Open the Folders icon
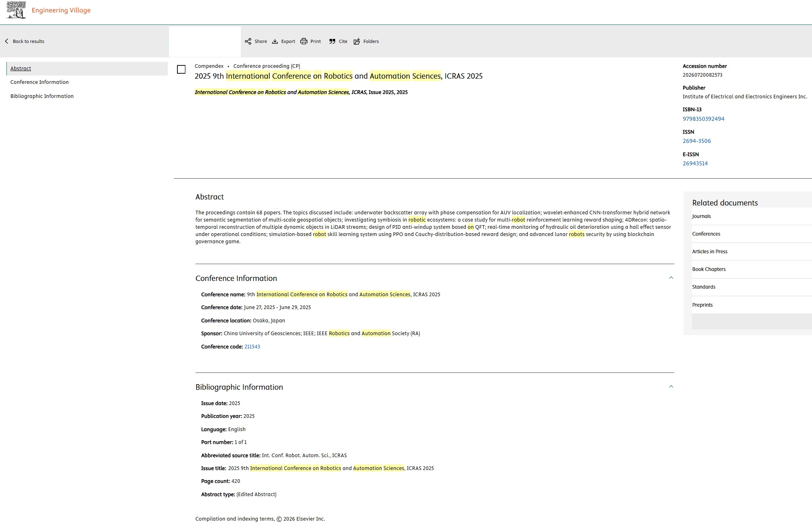 [x=357, y=41]
